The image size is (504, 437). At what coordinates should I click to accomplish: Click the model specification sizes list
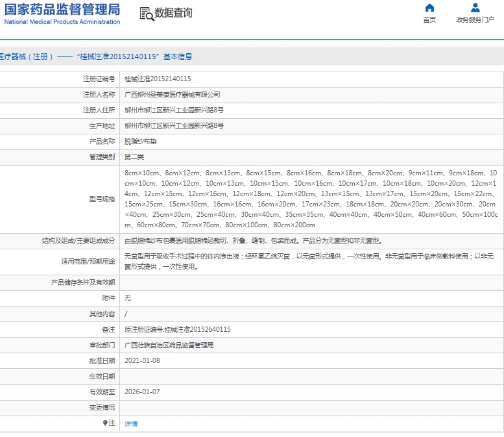click(311, 199)
